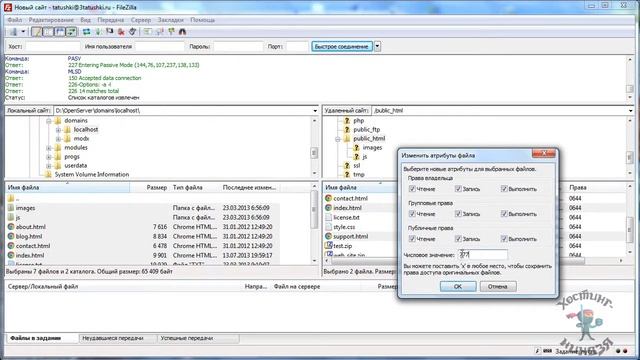Image resolution: width=640 pixels, height=360 pixels.
Task: Open the Редактирование menu
Action: pyautogui.click(x=51, y=20)
